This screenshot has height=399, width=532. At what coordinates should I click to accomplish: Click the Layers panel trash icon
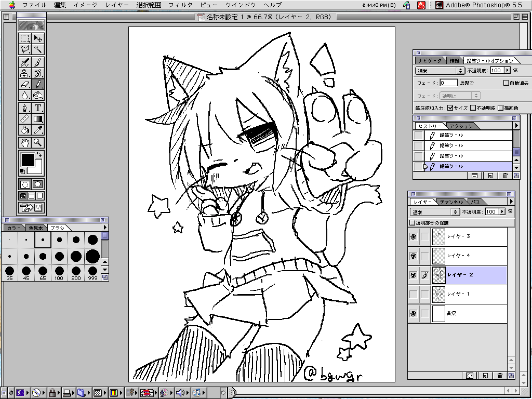click(500, 375)
